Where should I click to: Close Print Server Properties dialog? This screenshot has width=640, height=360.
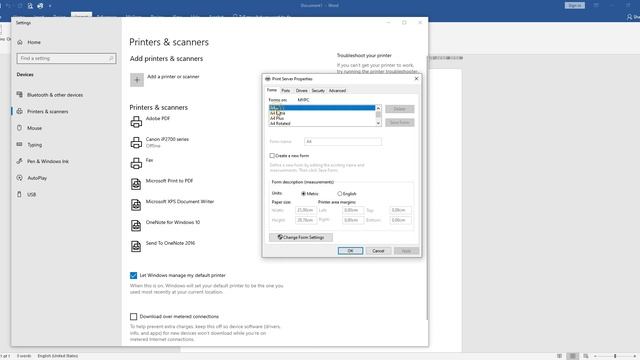pyautogui.click(x=416, y=78)
